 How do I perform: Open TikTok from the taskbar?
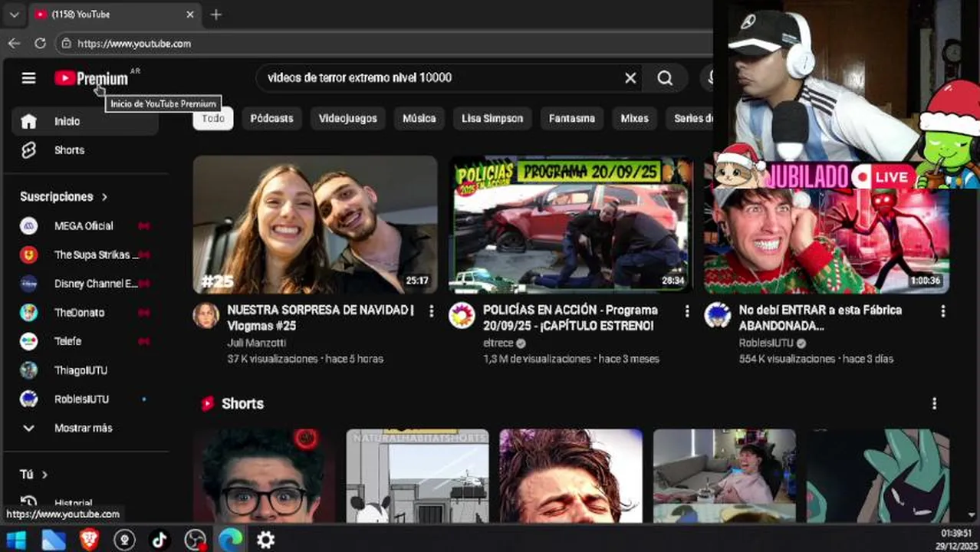[x=159, y=540]
